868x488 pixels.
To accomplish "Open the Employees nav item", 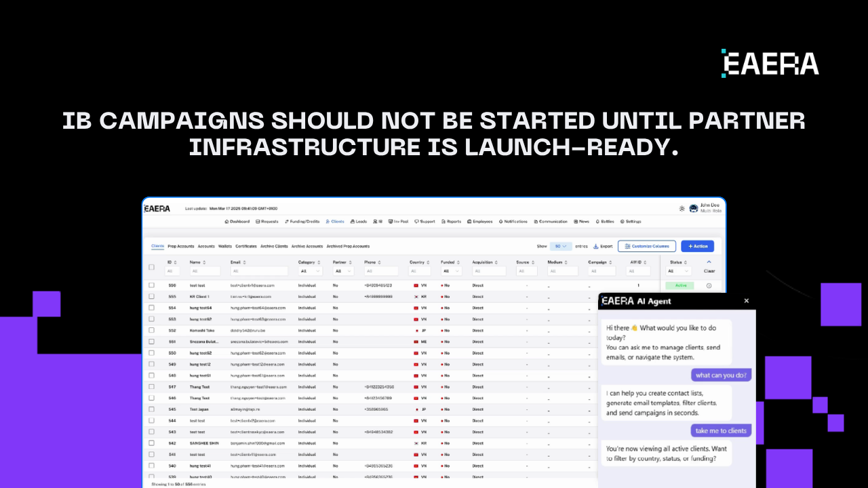I will pos(480,222).
